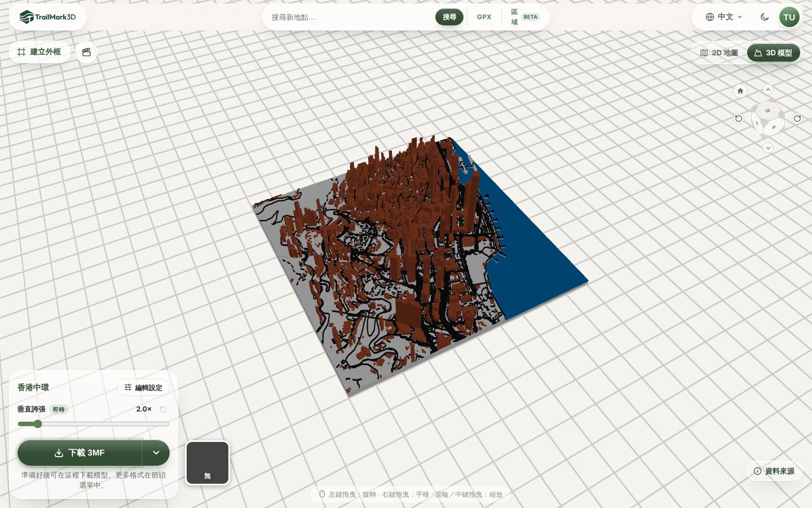
Task: Click the 即時 badge next to 垂直誇張
Action: (x=59, y=409)
